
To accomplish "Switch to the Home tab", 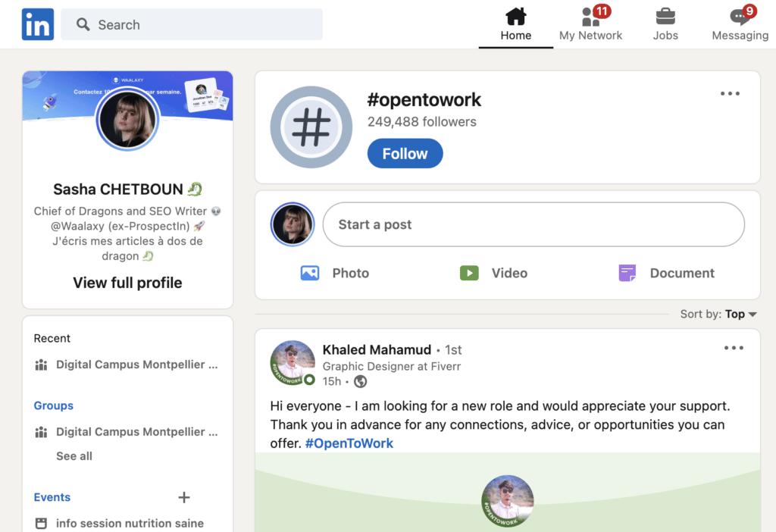I will (x=516, y=24).
